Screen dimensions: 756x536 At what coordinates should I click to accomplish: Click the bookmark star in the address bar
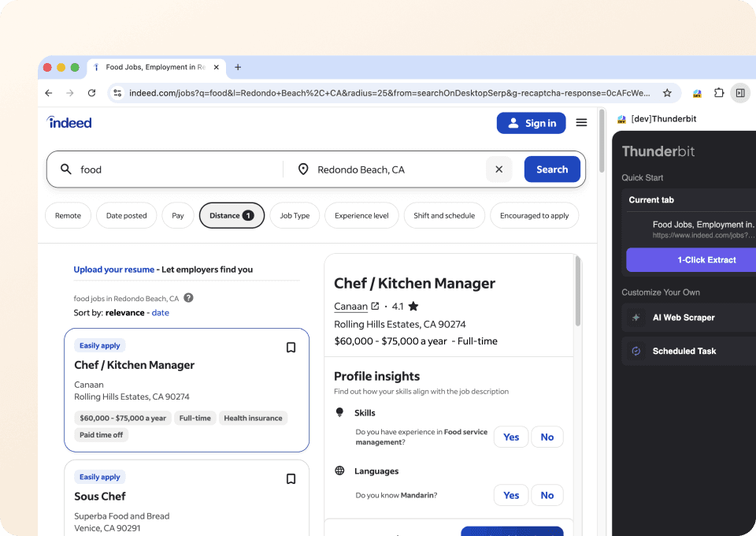pos(666,92)
